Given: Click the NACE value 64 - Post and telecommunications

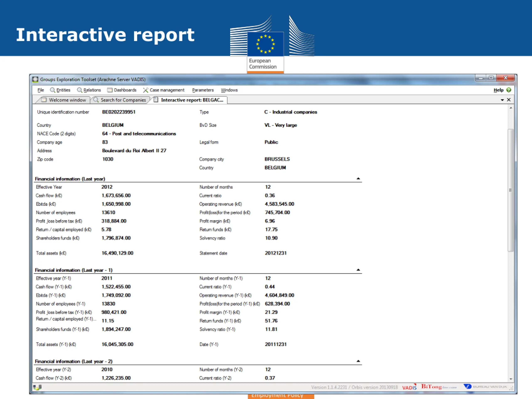Looking at the screenshot, I should click(139, 133).
